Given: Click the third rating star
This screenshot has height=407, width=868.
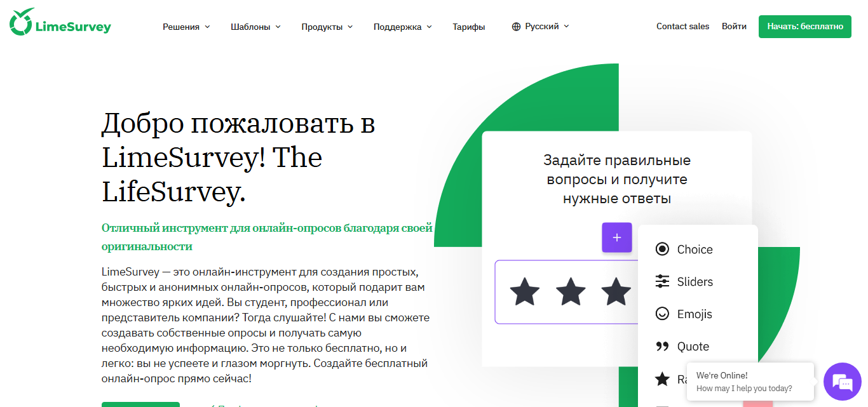Looking at the screenshot, I should [616, 291].
